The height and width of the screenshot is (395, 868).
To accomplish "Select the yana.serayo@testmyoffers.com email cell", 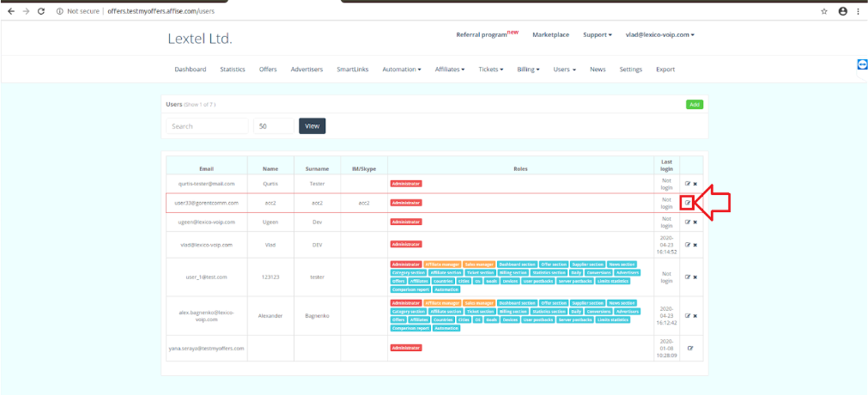I will [206, 348].
